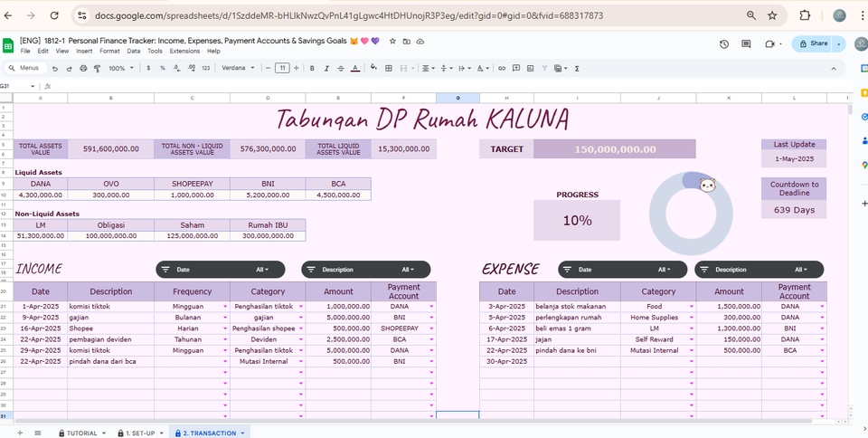Click decrease decimal places icon

point(176,68)
